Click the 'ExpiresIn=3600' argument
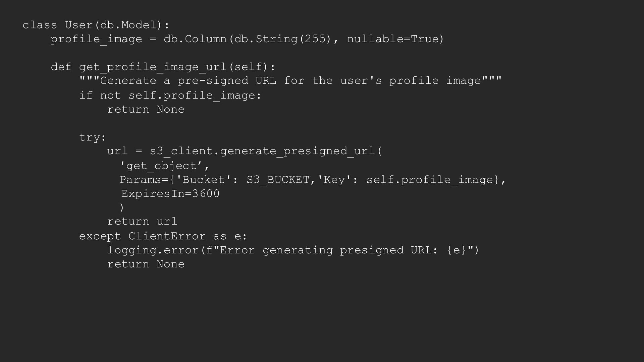This screenshot has width=644, height=362. click(170, 194)
